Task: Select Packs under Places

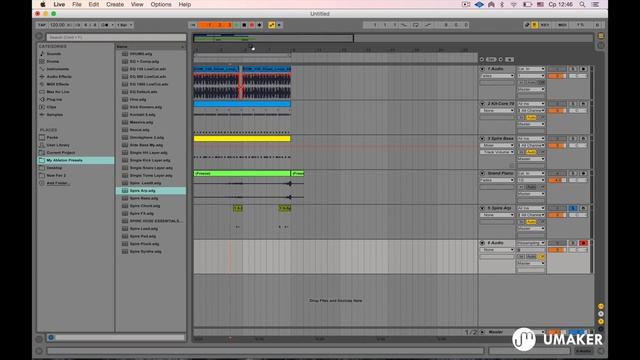Action: 52,138
